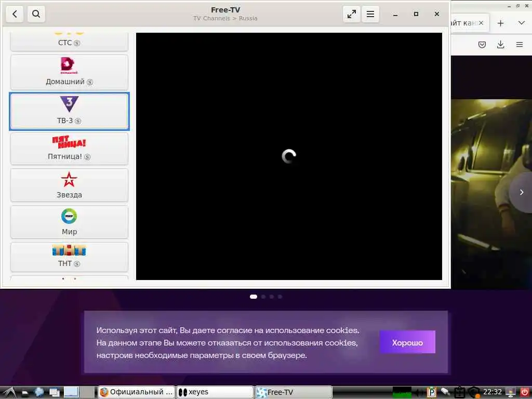
Task: Select the Домашний channel
Action: [x=69, y=72]
